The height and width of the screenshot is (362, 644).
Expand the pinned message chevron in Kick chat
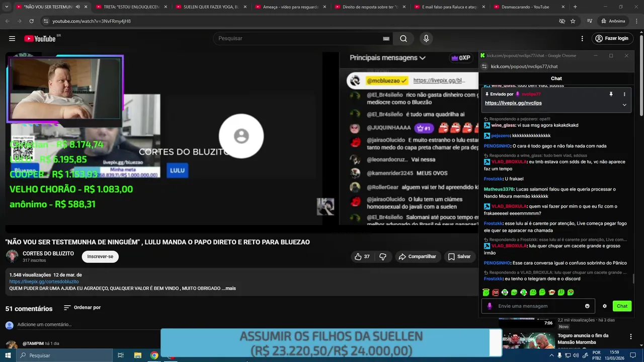tap(624, 105)
